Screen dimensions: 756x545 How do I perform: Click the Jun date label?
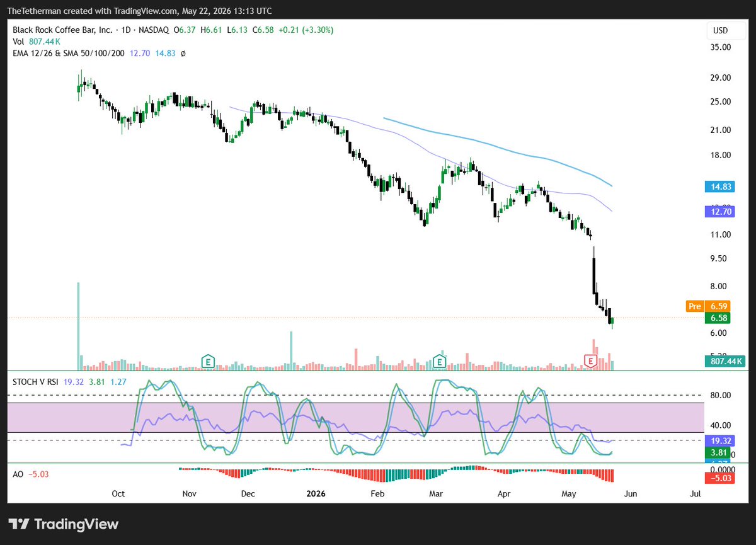click(x=631, y=494)
